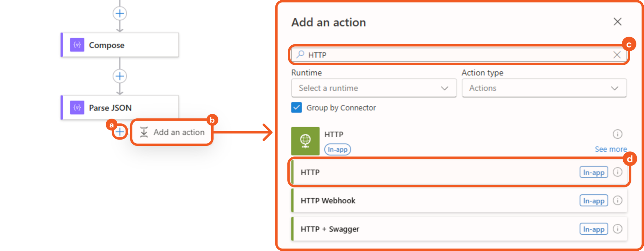Image resolution: width=644 pixels, height=251 pixels.
Task: Click the info icon next to HTTP Webhook
Action: pos(618,200)
